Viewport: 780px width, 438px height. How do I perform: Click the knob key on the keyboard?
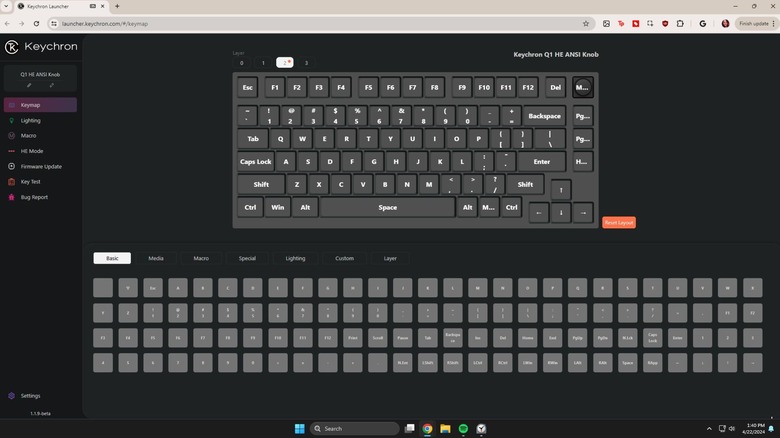(582, 87)
